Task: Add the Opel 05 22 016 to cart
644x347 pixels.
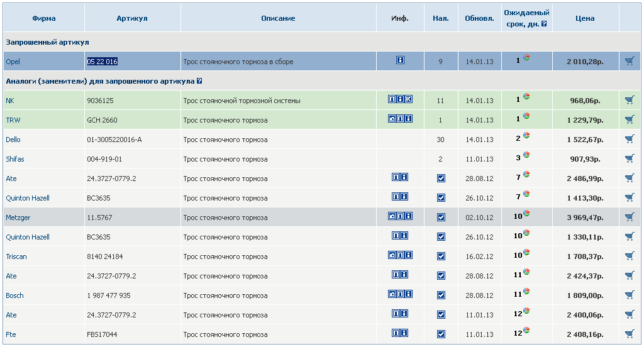Action: (630, 61)
